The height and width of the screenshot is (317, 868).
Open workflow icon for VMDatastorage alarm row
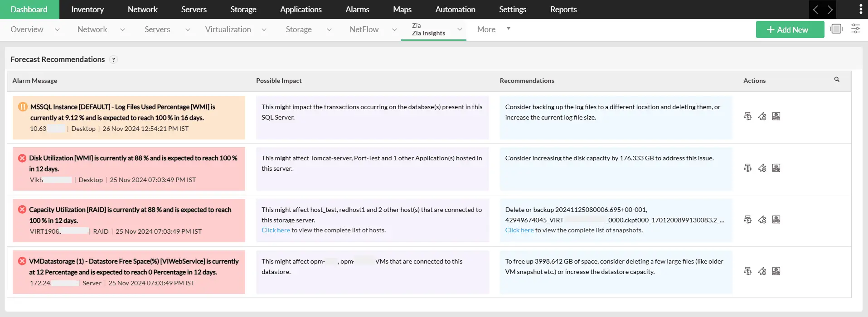tap(747, 271)
